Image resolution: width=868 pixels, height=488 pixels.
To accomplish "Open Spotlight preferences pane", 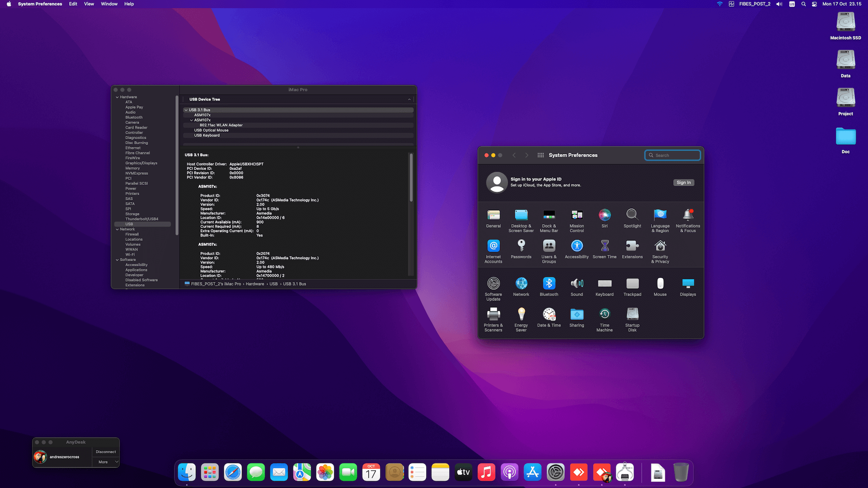I will pos(632,219).
